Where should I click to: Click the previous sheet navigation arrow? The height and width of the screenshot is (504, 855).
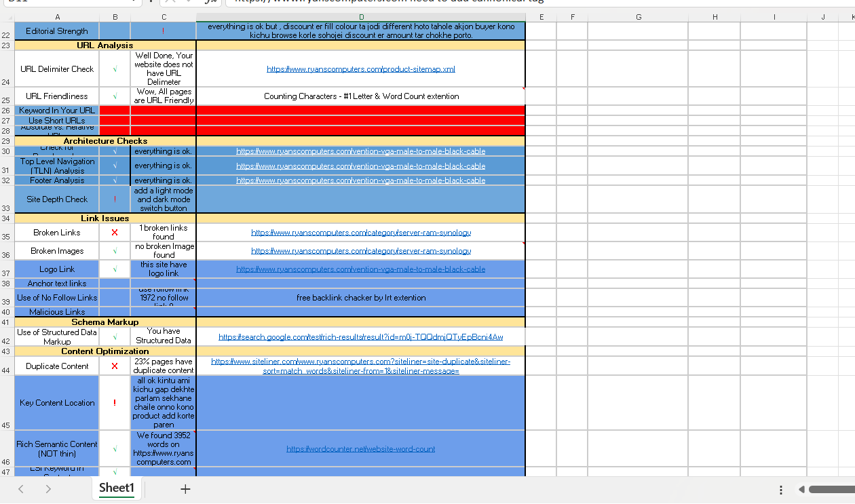tap(21, 488)
